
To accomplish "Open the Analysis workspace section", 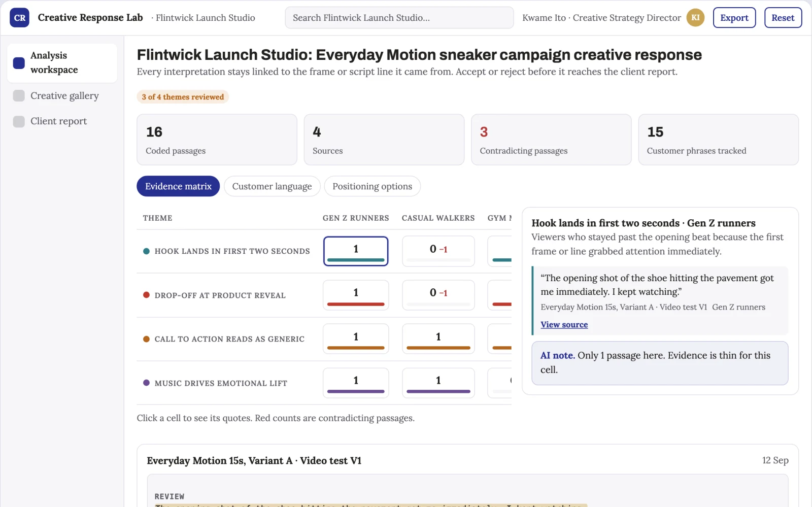I will pos(62,63).
